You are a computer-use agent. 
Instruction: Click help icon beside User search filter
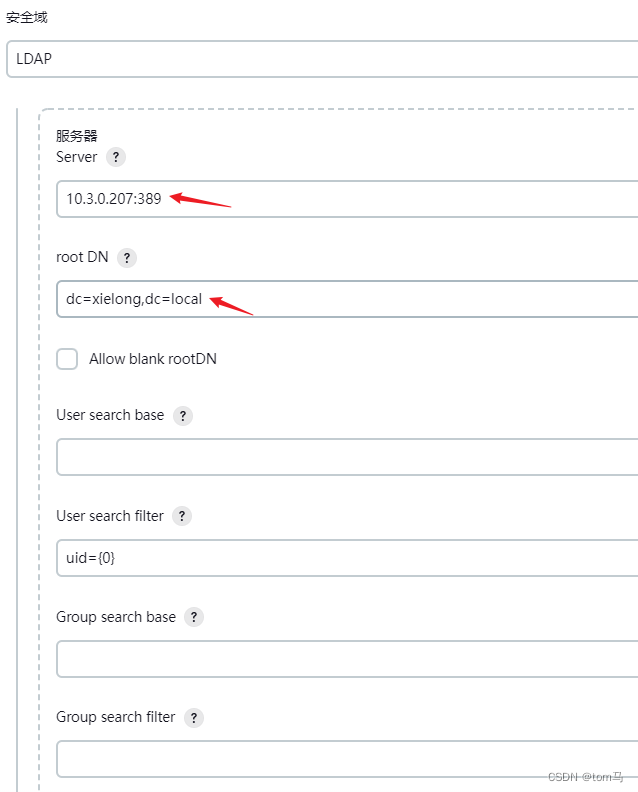point(182,516)
